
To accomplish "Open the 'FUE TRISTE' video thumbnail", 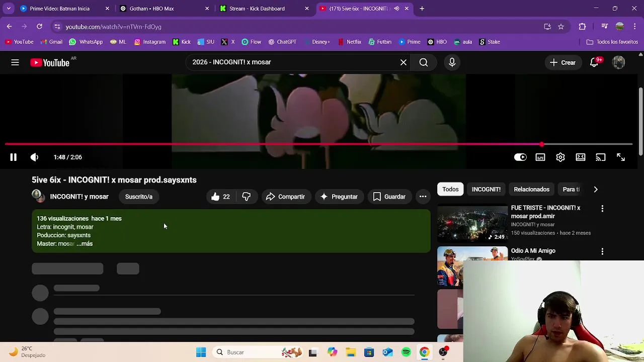I will click(472, 223).
